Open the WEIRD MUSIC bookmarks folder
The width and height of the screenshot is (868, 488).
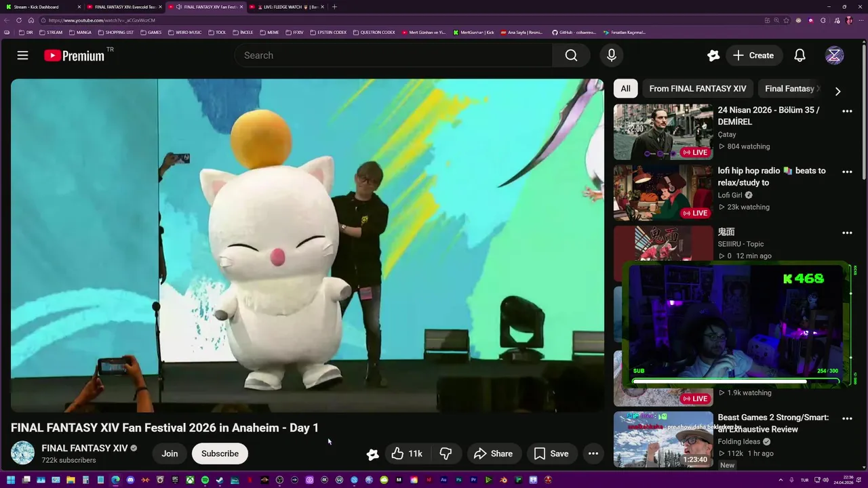point(184,32)
